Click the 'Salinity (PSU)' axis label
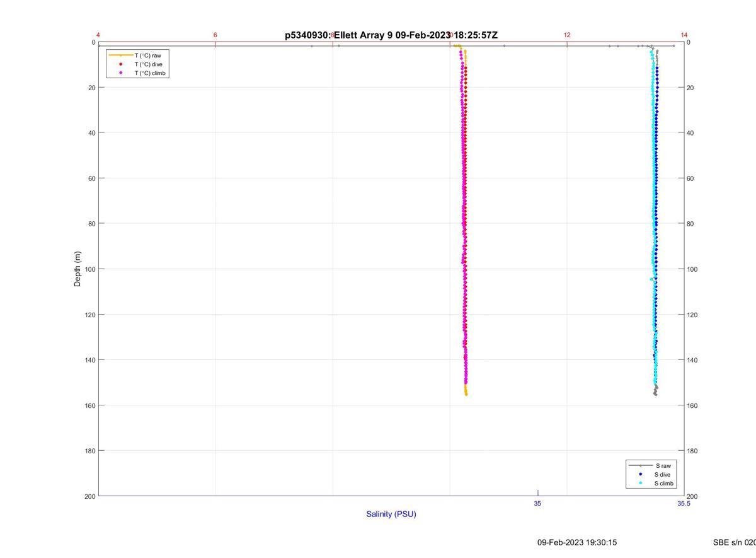Screen dimensions: 756x558 (x=391, y=514)
